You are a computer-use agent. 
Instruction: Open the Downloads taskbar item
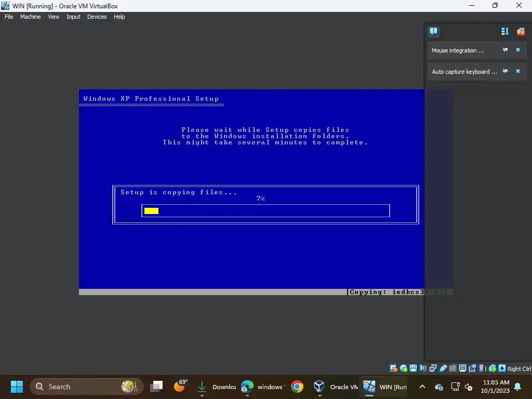(217, 387)
